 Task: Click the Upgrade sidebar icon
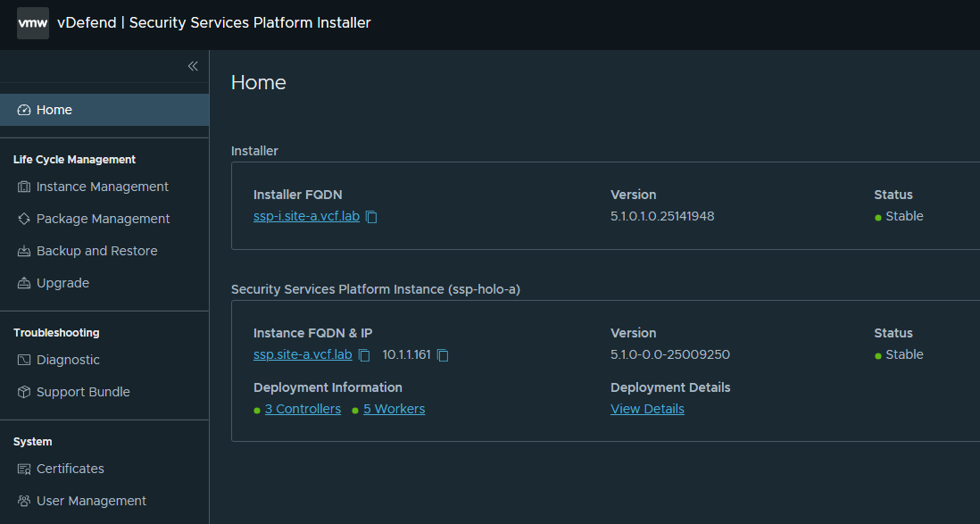(24, 283)
